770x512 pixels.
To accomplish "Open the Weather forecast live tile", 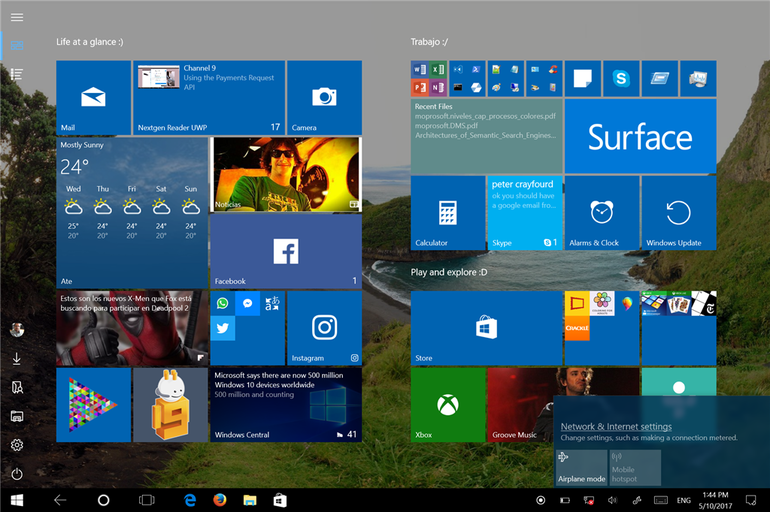I will coord(131,213).
